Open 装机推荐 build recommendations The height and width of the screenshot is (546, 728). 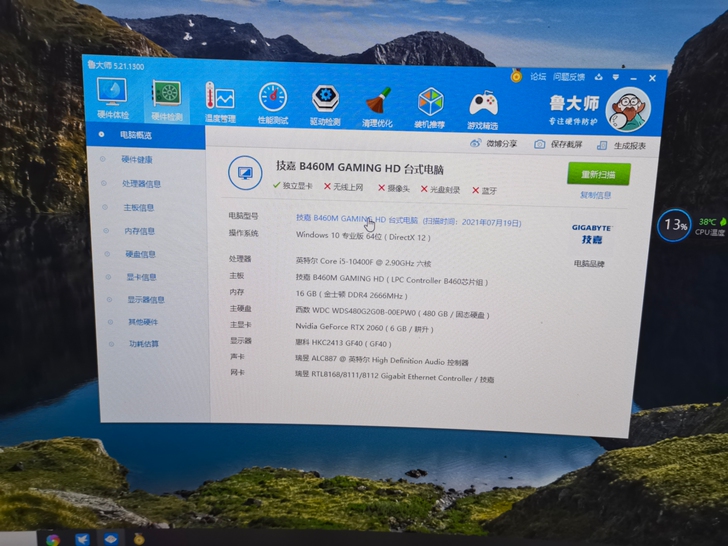[x=430, y=108]
